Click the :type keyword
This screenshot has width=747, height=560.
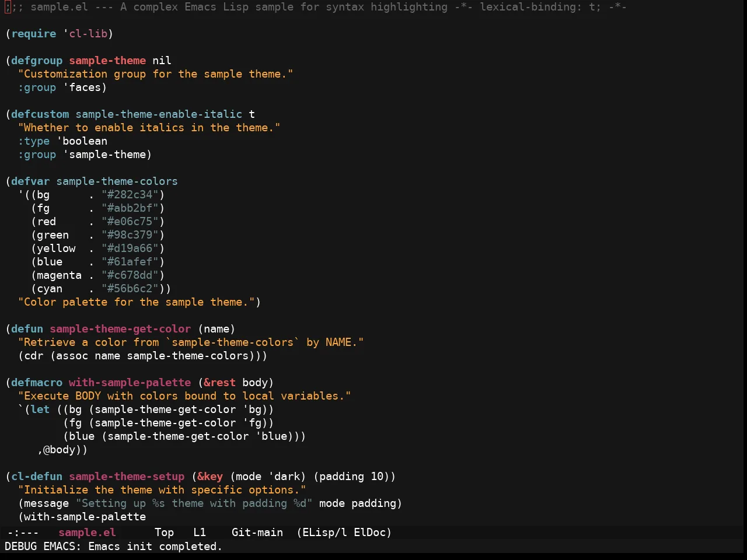click(34, 141)
